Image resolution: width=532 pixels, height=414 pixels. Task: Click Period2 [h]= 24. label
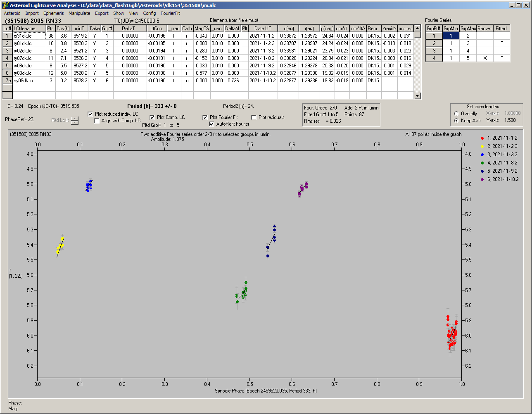tap(238, 106)
